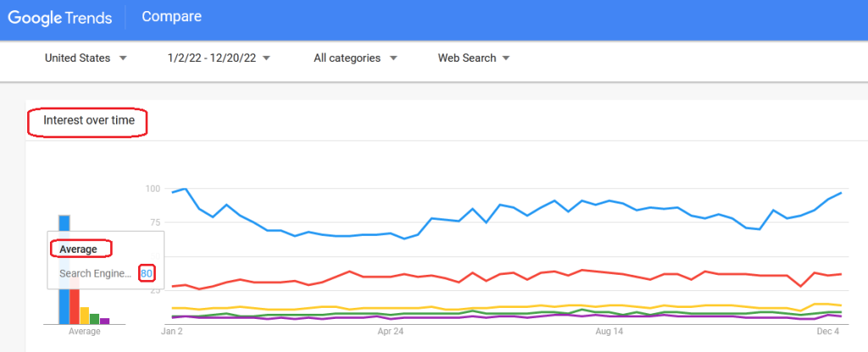The width and height of the screenshot is (868, 352).
Task: Click the Dec 4 axis date label
Action: (x=826, y=332)
